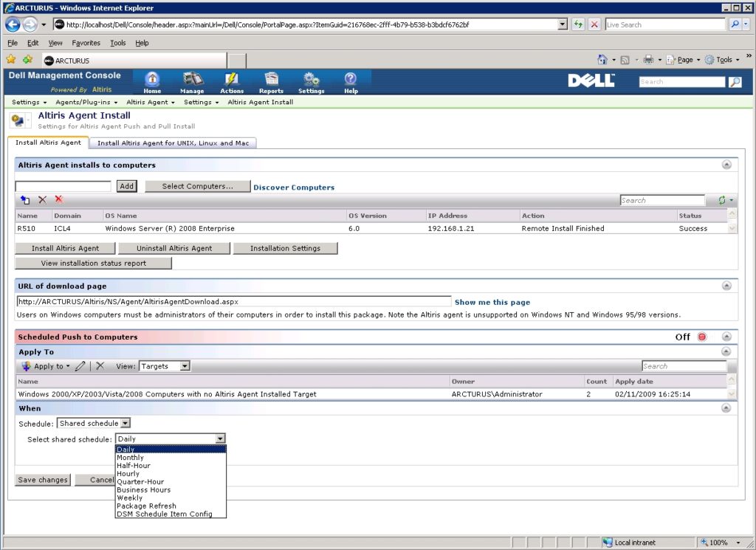Click the Settings gears icon

[x=311, y=81]
